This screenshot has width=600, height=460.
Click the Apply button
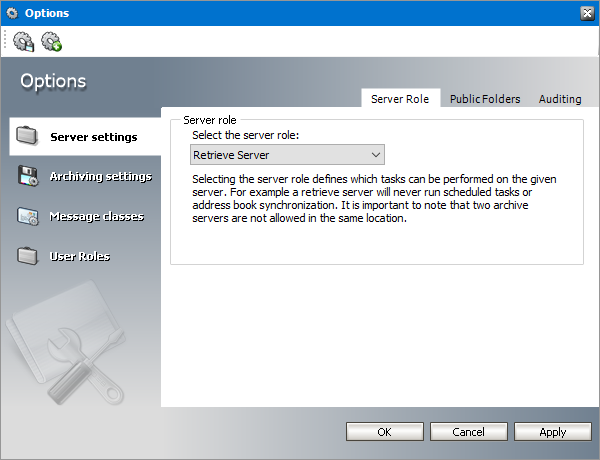click(553, 432)
